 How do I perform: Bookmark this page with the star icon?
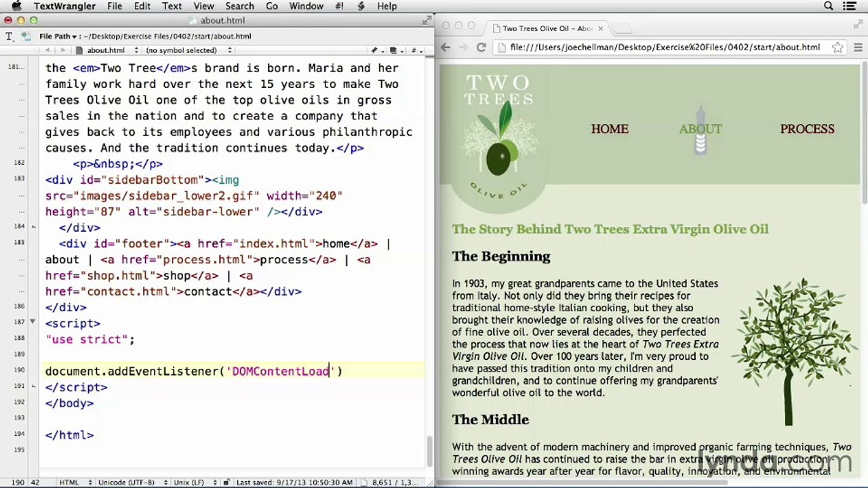[838, 47]
